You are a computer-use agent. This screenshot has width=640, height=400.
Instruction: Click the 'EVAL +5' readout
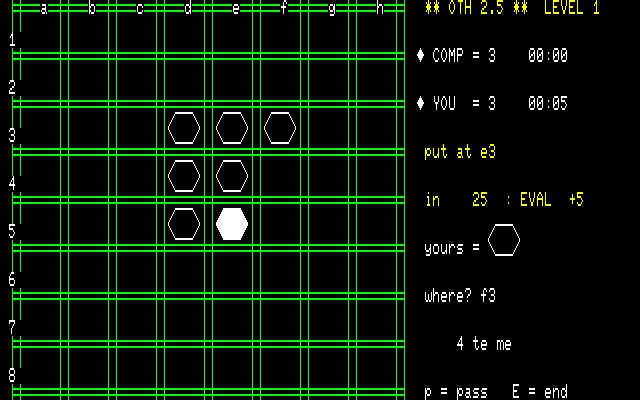click(552, 199)
